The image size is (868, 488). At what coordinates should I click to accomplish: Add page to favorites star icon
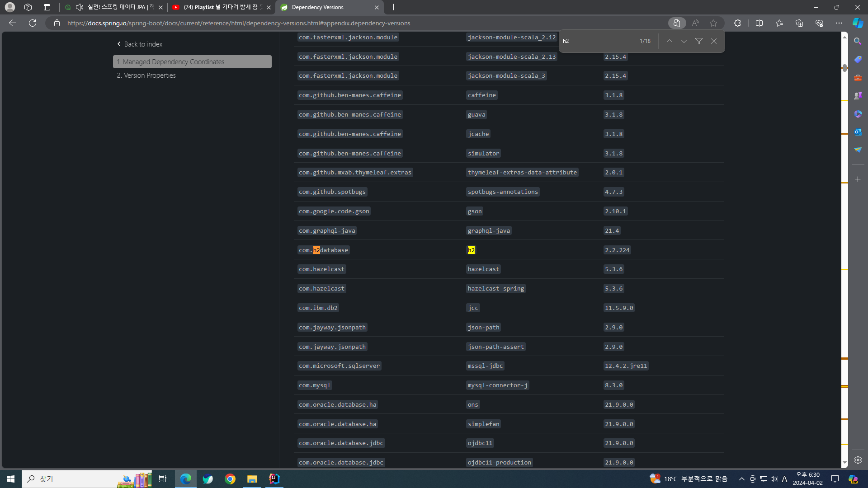713,23
